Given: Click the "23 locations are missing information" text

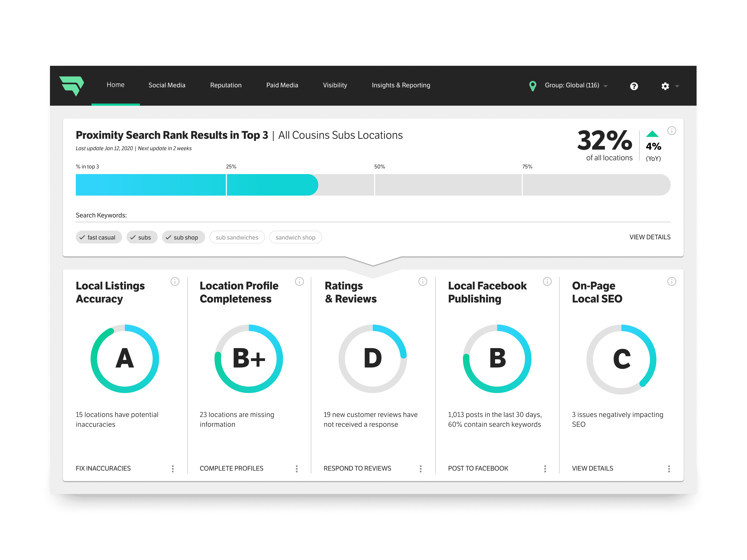Looking at the screenshot, I should [237, 419].
